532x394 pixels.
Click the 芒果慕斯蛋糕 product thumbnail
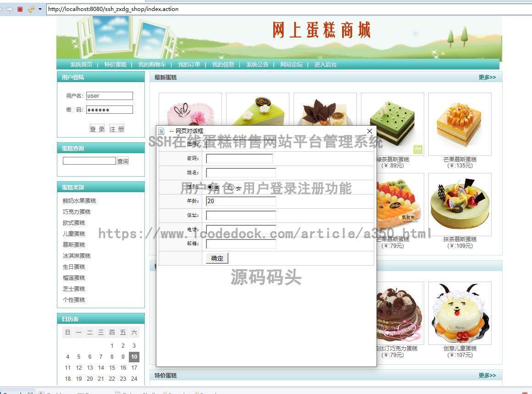coord(460,124)
